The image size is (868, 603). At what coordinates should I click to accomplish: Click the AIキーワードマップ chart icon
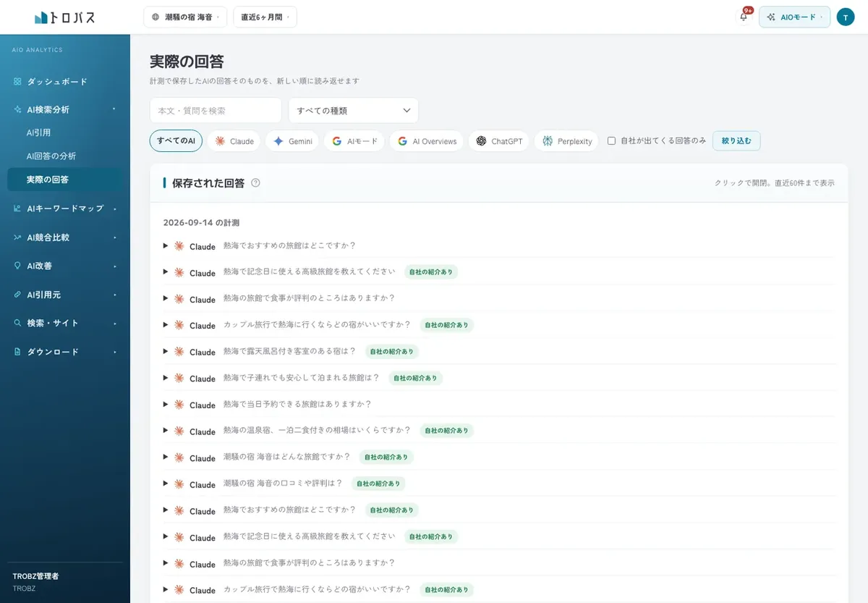(17, 208)
